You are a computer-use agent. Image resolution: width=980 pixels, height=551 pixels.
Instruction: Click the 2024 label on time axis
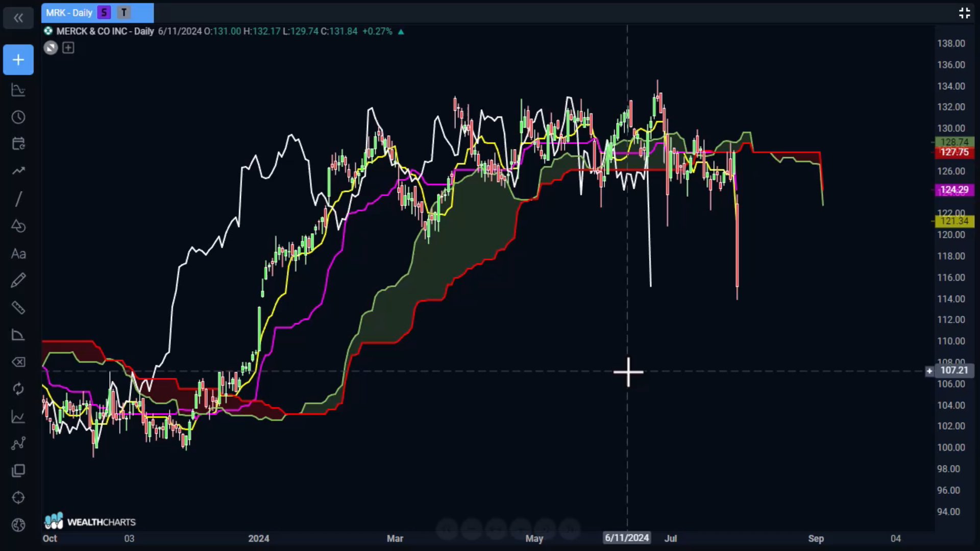click(x=259, y=538)
